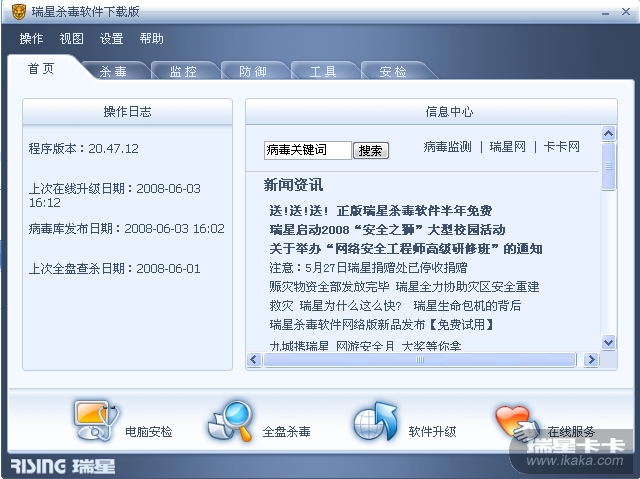Click the 搜索 button
Screen dimensions: 640x479
[x=371, y=151]
